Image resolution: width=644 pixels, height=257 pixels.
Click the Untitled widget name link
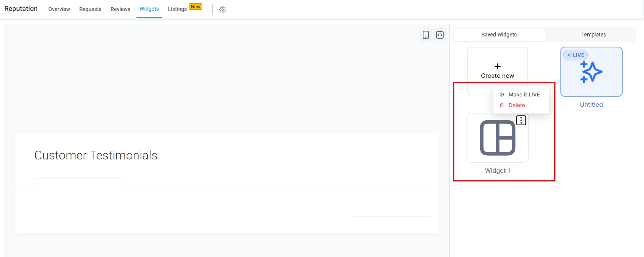click(x=591, y=104)
